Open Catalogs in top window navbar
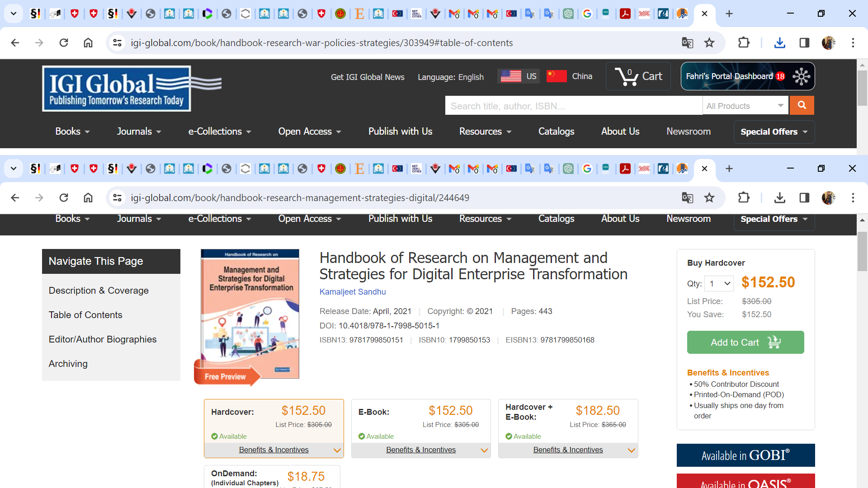Image resolution: width=868 pixels, height=488 pixels. coord(556,131)
